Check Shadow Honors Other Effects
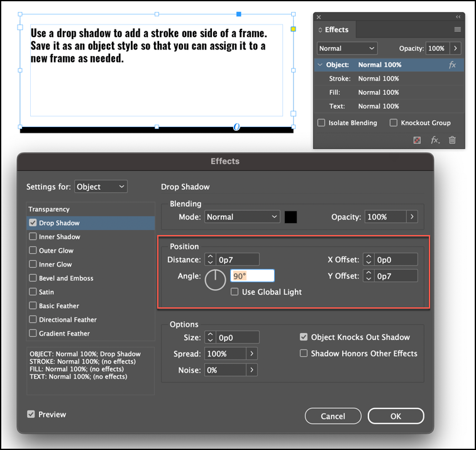This screenshot has height=450, width=476. pos(304,353)
